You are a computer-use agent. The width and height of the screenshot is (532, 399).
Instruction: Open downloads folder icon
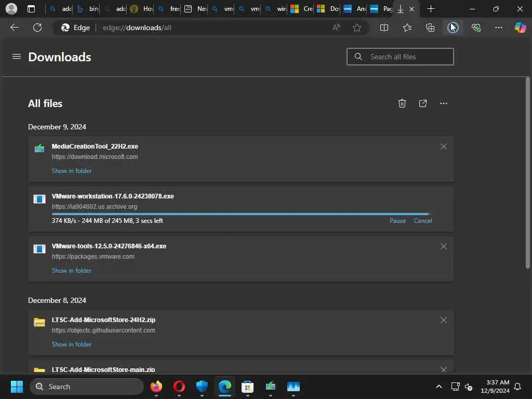tap(423, 103)
